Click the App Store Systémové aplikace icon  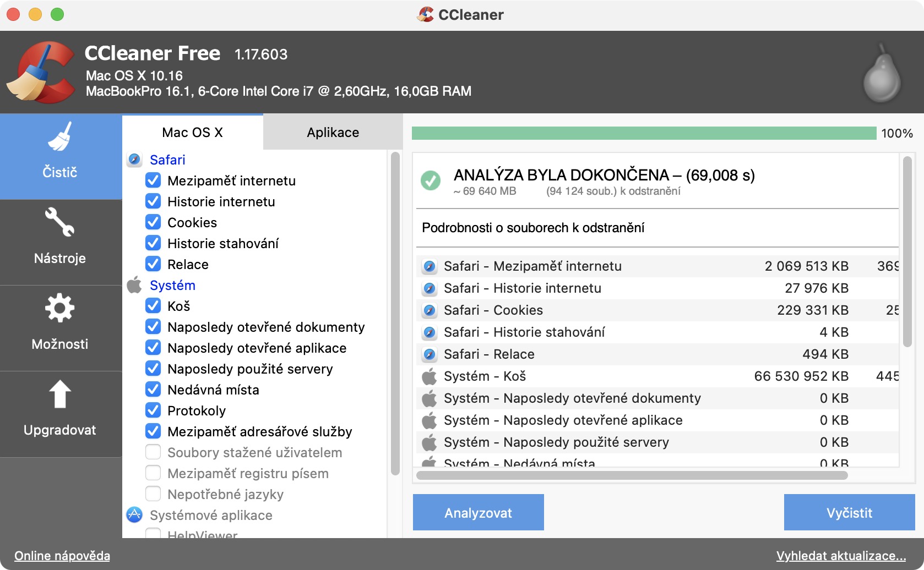coord(134,515)
